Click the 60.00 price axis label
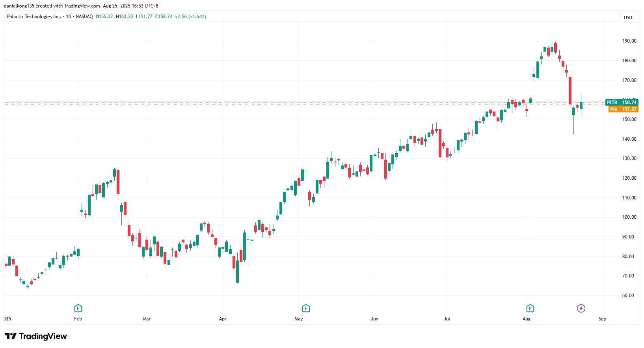The width and height of the screenshot is (644, 348). click(x=628, y=296)
